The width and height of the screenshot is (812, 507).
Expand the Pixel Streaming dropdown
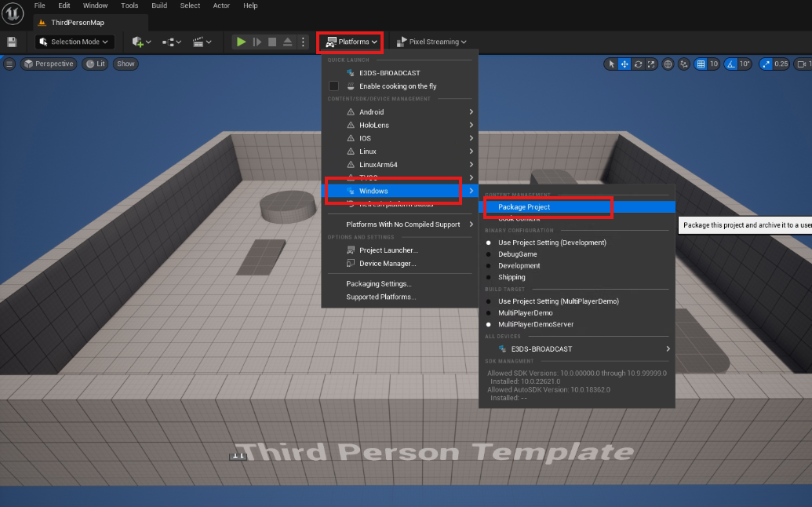431,42
